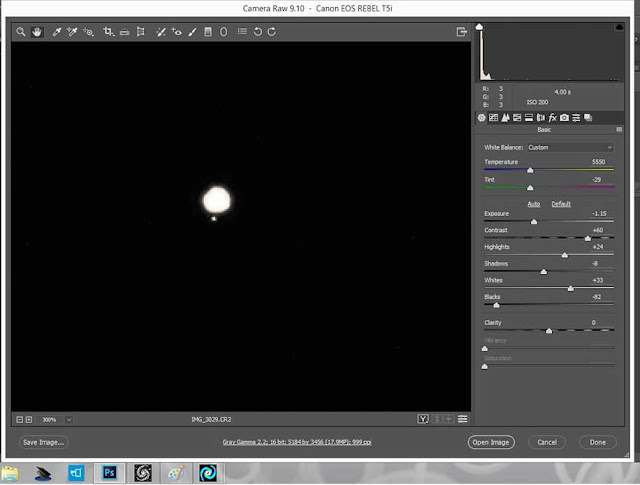Open the zoom level dropdown arrow
The width and height of the screenshot is (640, 485).
[69, 419]
